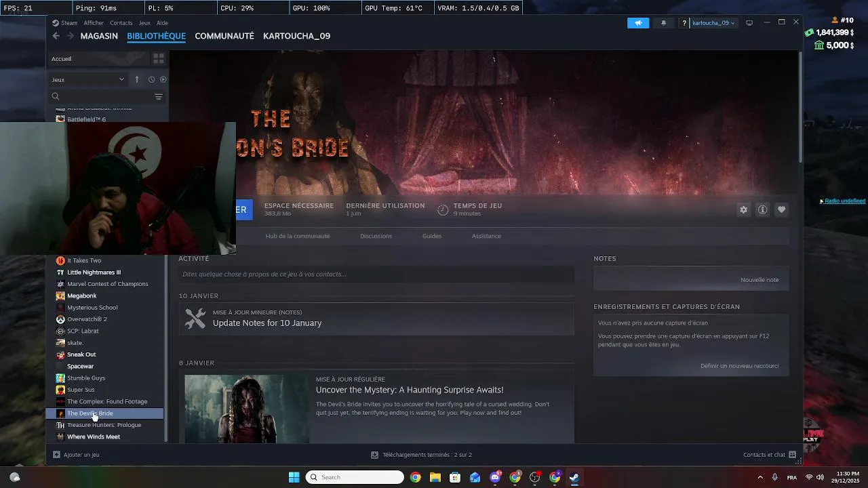Image resolution: width=868 pixels, height=488 pixels.
Task: Click the Nouvelle note button
Action: coord(759,280)
